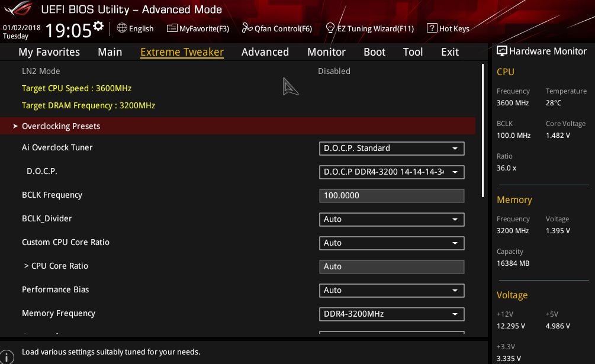Viewport: 595px width, 364px height.
Task: Click the Ai Overclock Tuner label
Action: 57,147
